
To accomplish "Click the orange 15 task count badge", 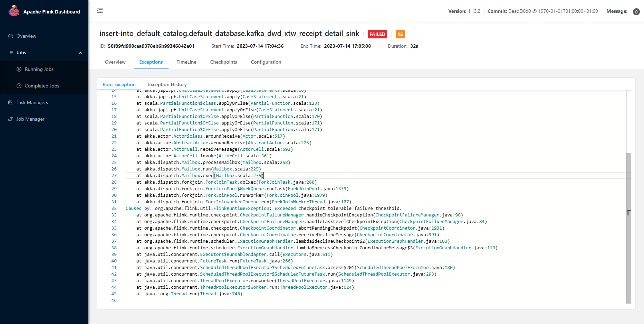I will 400,34.
